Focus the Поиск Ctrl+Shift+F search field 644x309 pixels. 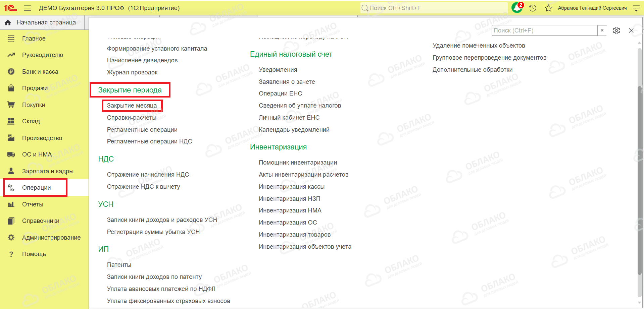pos(435,8)
